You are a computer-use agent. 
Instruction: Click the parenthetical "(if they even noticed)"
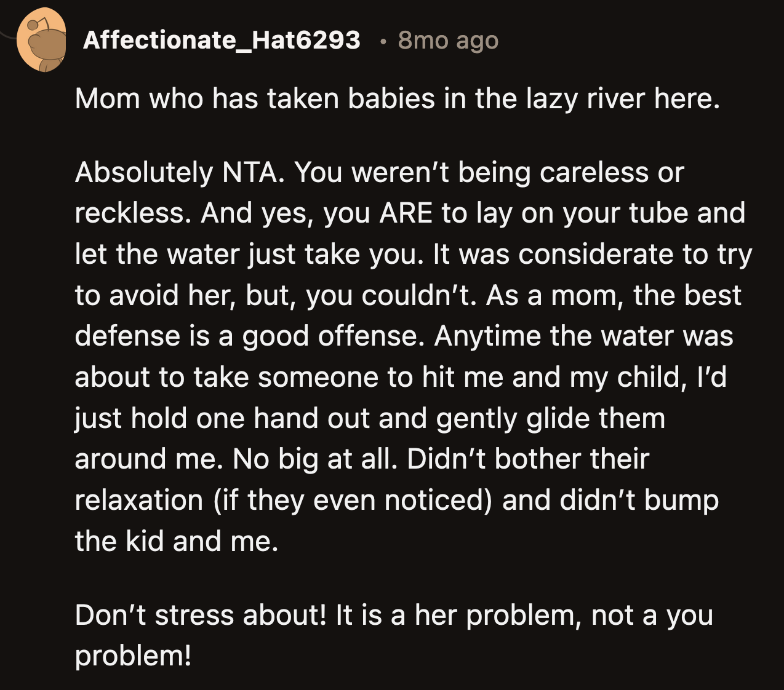pyautogui.click(x=353, y=501)
